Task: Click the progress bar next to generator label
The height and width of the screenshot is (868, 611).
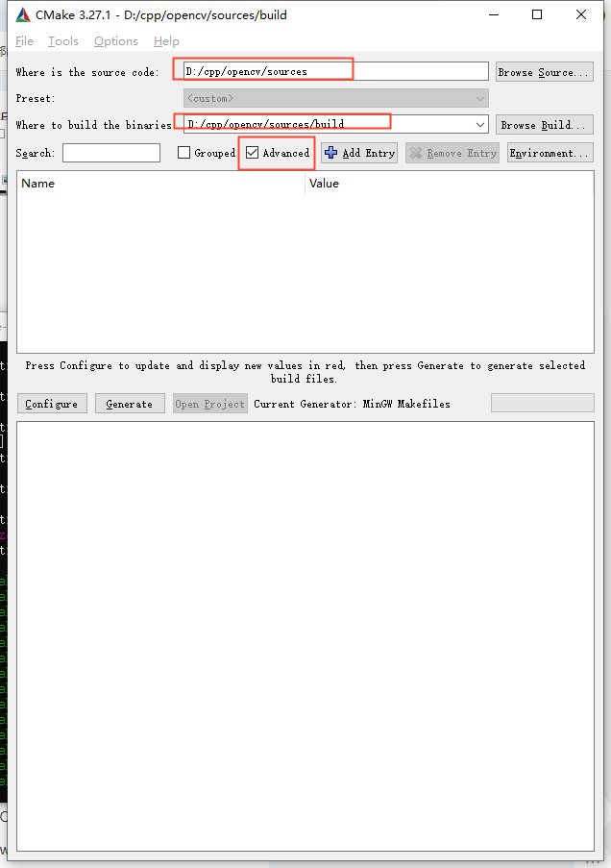Action: point(543,403)
